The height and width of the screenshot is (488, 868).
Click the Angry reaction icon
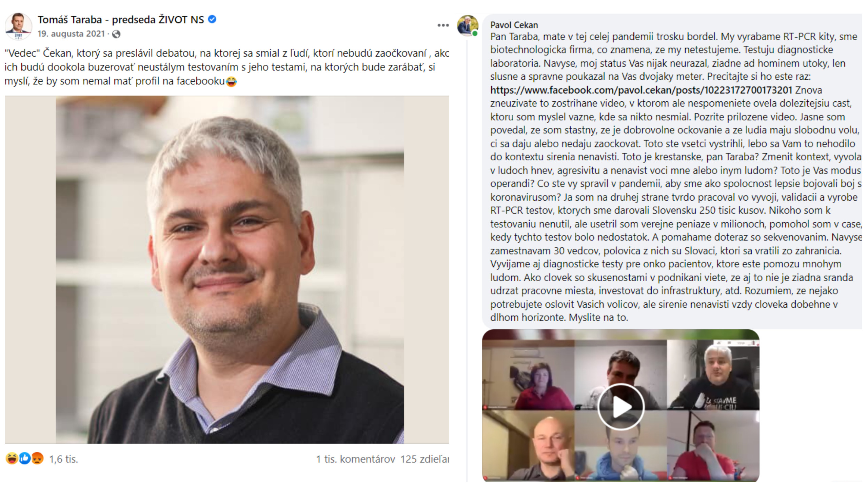pyautogui.click(x=37, y=459)
